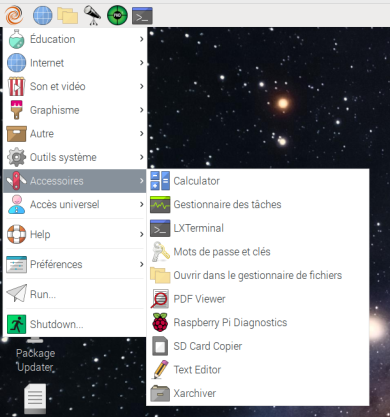
Task: Expand the Préférences submenu arrow
Action: click(142, 264)
